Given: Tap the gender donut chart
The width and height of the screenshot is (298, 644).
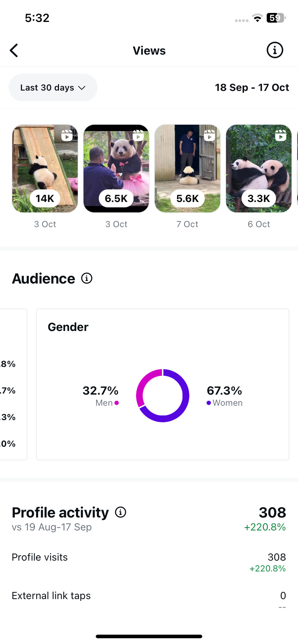Looking at the screenshot, I should 163,396.
